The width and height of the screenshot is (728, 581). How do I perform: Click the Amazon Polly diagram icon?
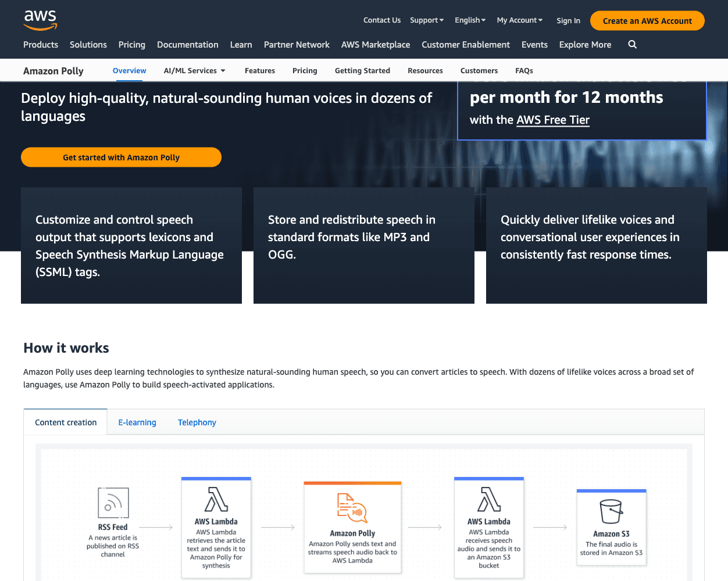tap(352, 508)
